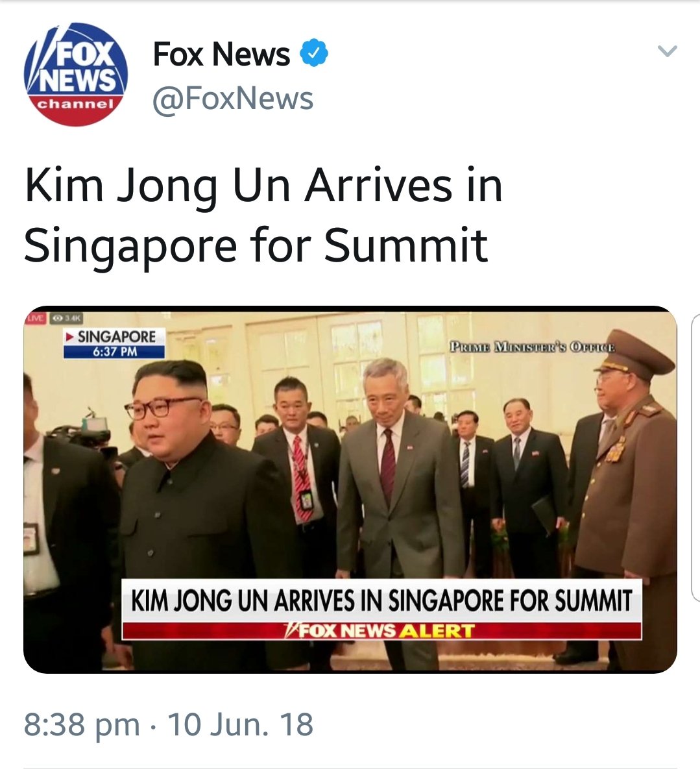Click the 10 Jun. 18 date

pos(241,724)
